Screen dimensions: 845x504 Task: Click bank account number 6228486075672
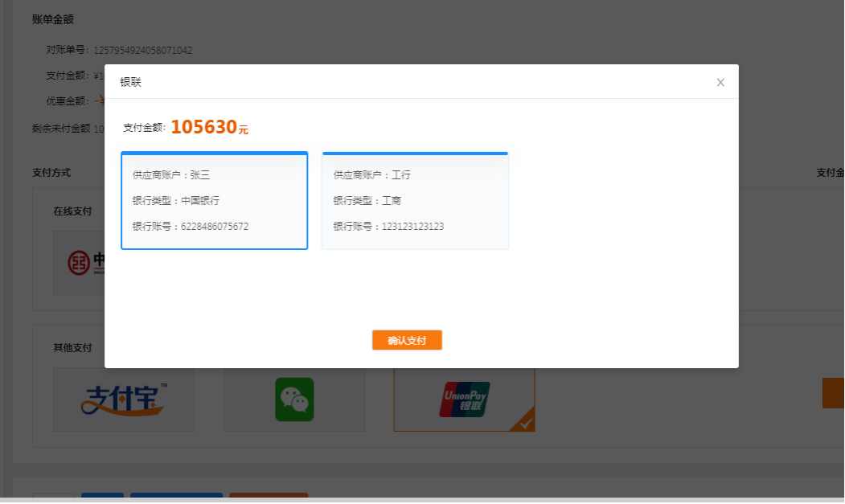coord(214,227)
